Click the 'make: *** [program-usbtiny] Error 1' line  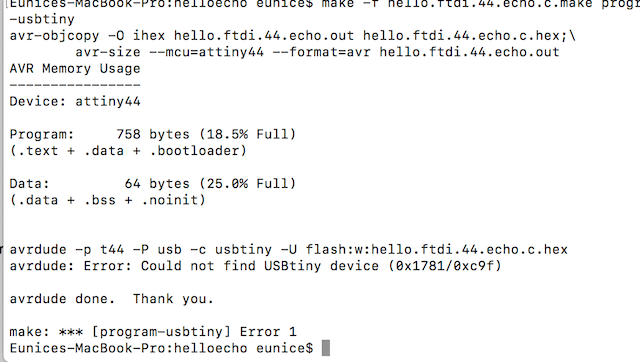click(153, 331)
